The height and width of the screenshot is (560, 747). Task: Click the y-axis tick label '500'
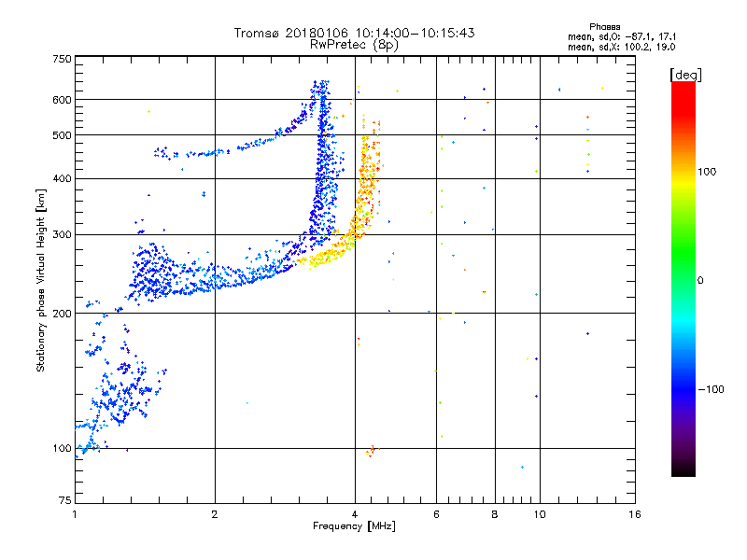62,135
